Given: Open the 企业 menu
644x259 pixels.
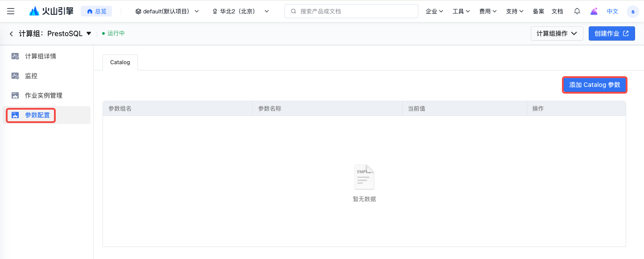Looking at the screenshot, I should [x=434, y=11].
